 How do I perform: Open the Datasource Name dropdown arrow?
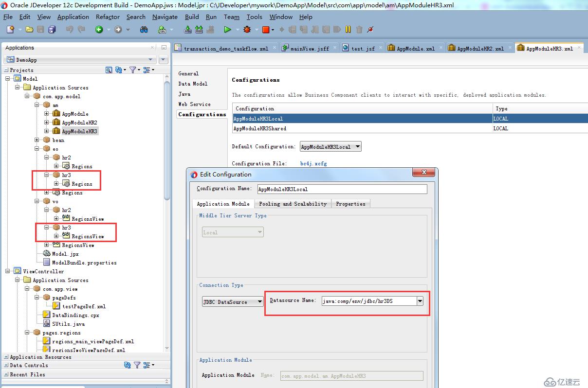pyautogui.click(x=420, y=301)
